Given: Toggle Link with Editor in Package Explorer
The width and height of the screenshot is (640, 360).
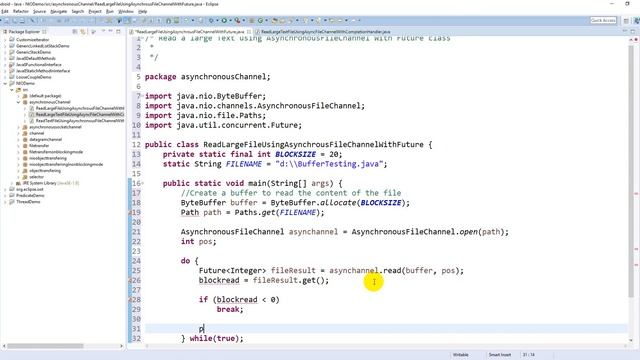Looking at the screenshot, I should tap(83, 31).
